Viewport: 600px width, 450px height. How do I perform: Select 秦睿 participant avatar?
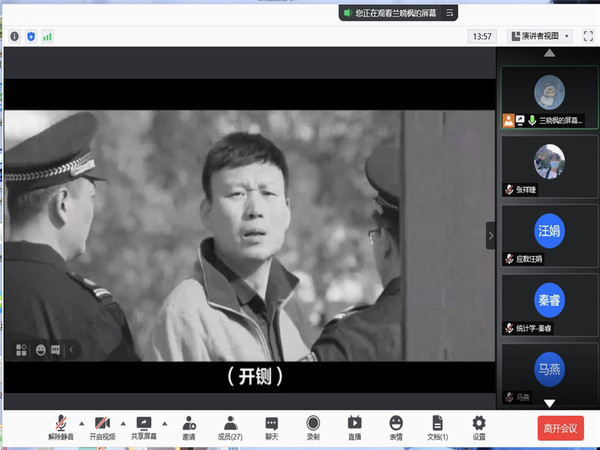549,300
